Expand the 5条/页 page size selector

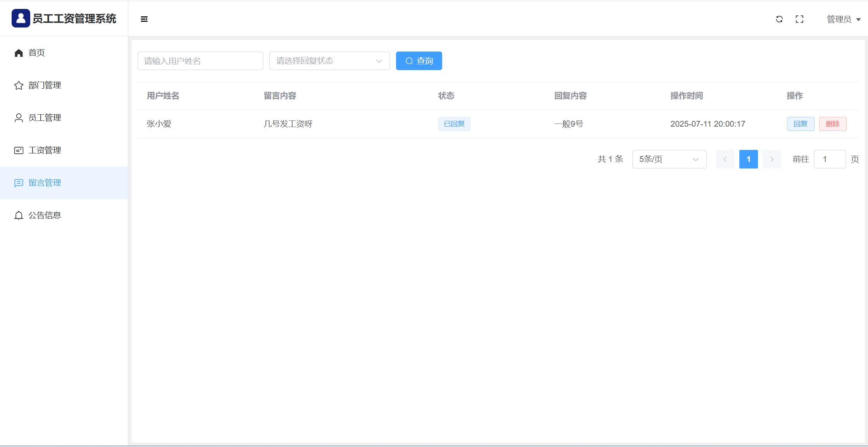[669, 159]
